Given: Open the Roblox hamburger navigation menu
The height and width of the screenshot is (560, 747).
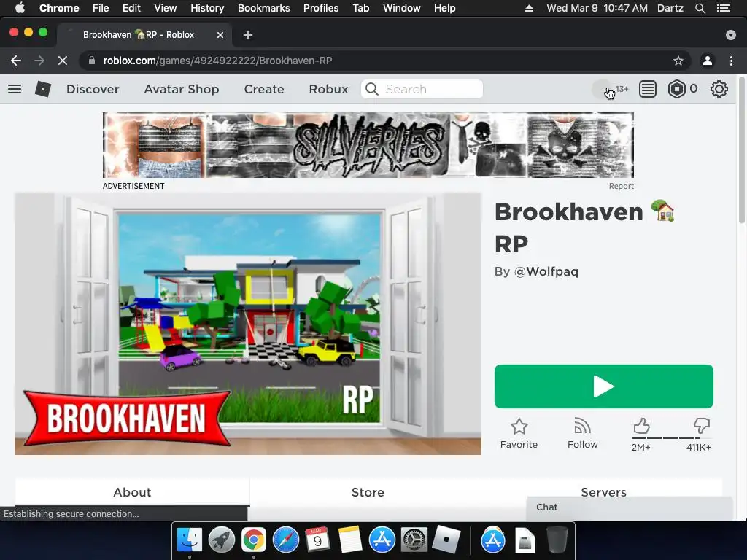Looking at the screenshot, I should 15,89.
